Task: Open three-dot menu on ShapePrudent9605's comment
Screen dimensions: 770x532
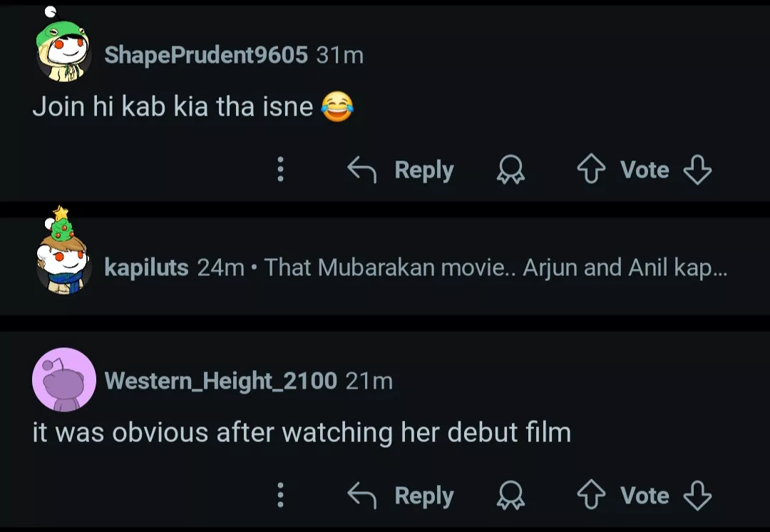Action: [280, 170]
